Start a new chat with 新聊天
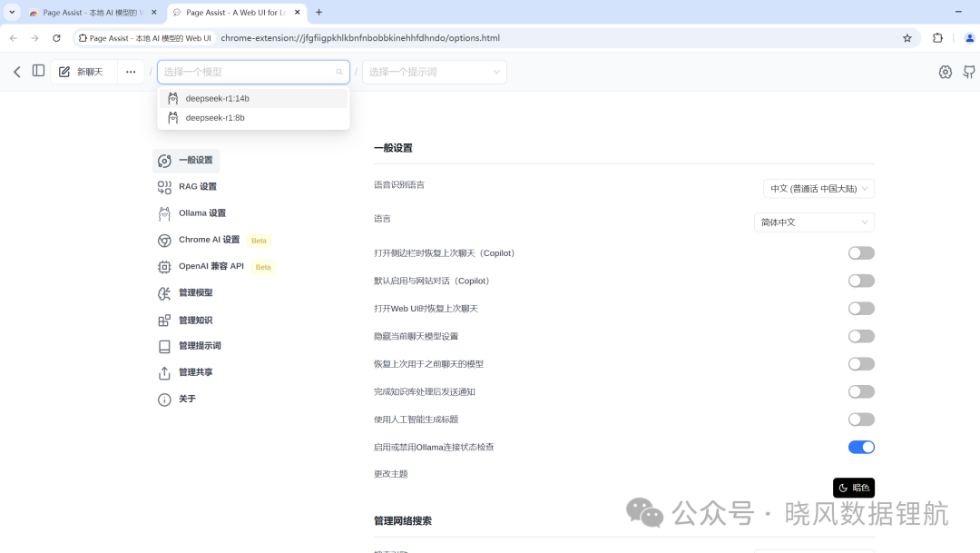 tap(82, 72)
